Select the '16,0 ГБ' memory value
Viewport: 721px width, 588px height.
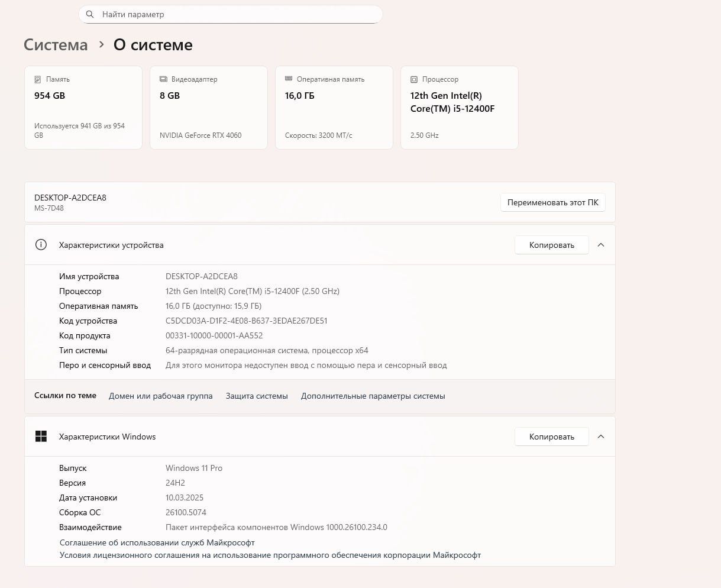point(300,95)
